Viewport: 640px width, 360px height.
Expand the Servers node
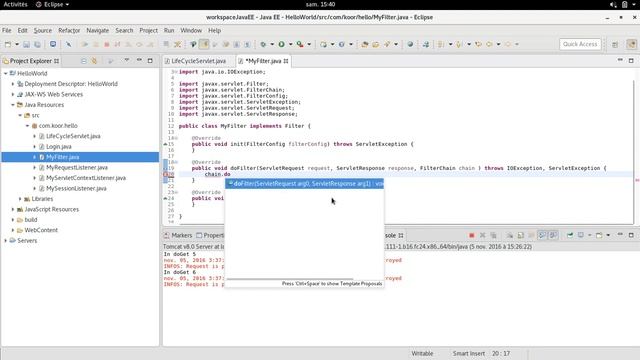(x=6, y=241)
